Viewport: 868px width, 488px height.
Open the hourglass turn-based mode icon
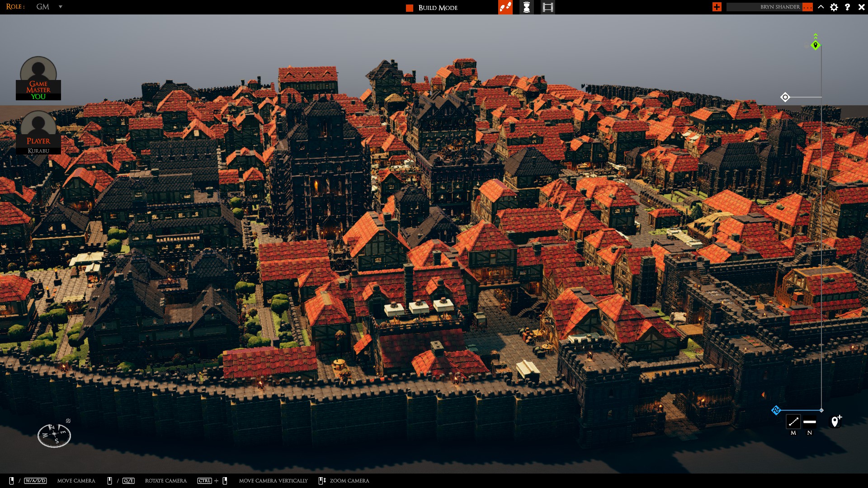527,7
